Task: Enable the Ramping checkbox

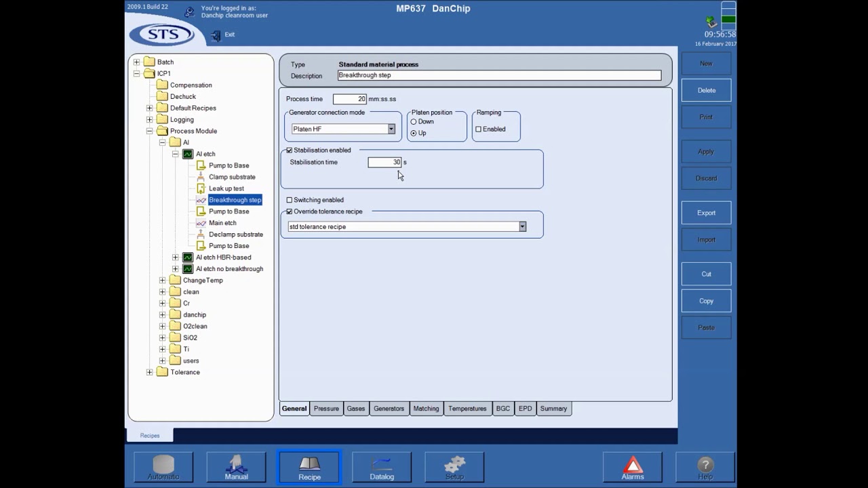Action: [x=479, y=129]
